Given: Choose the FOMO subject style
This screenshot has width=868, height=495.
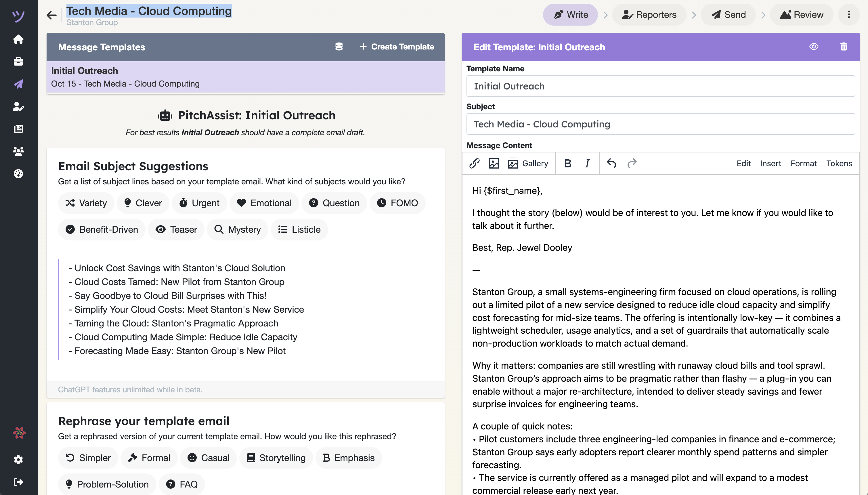Looking at the screenshot, I should coord(397,203).
